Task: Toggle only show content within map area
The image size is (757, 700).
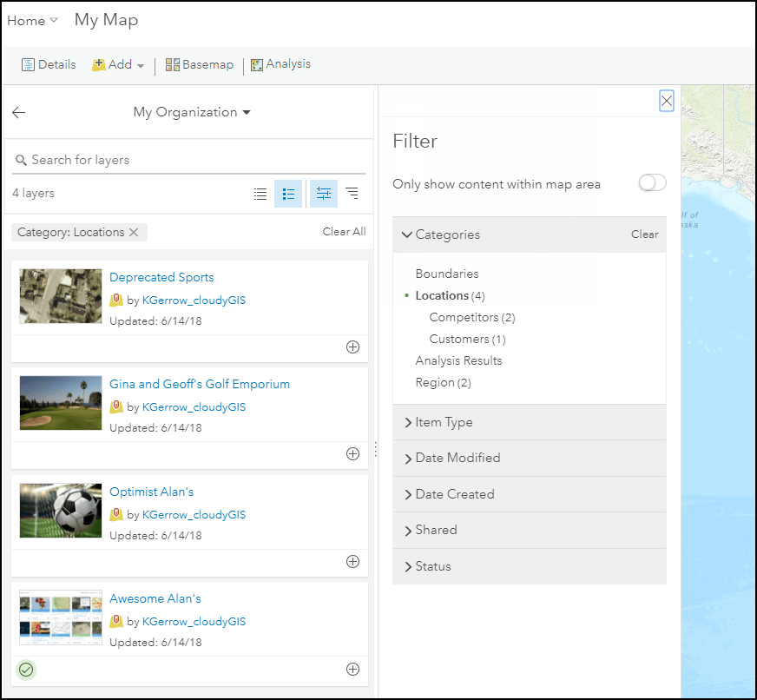Action: [x=652, y=183]
